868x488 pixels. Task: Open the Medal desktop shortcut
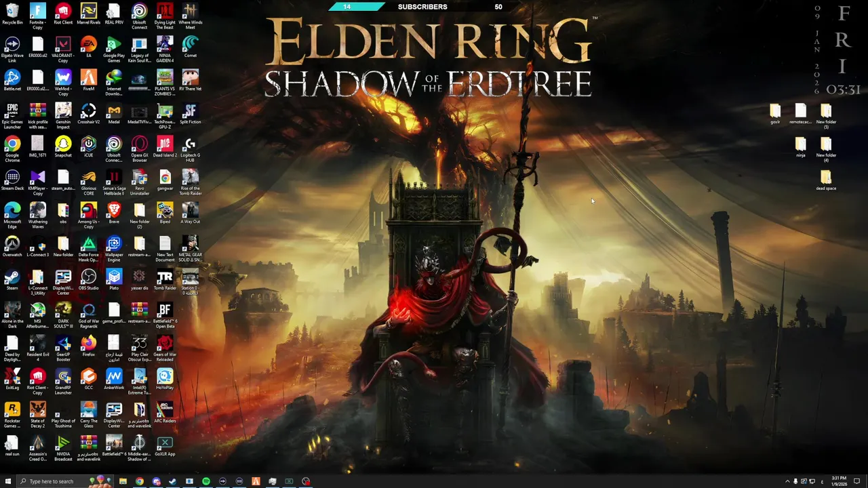click(114, 114)
